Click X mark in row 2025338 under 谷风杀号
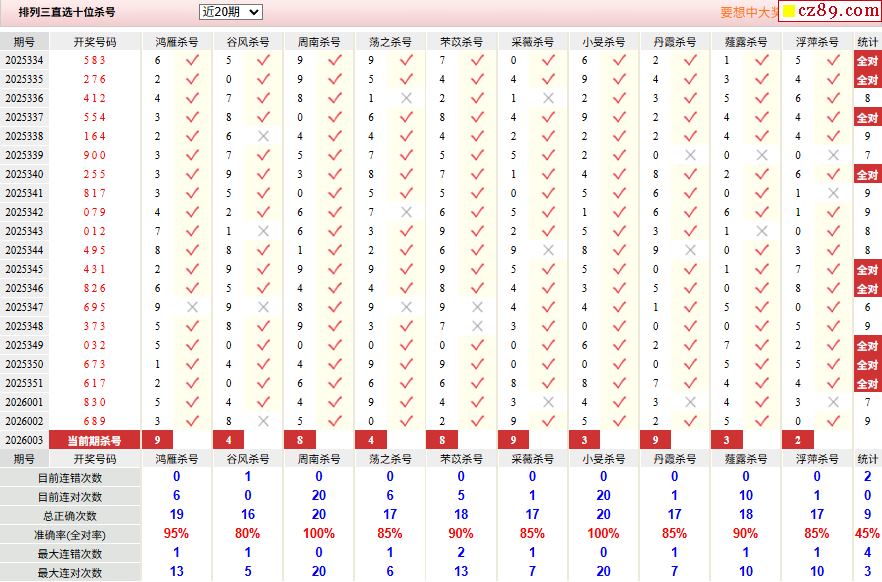 tap(263, 136)
